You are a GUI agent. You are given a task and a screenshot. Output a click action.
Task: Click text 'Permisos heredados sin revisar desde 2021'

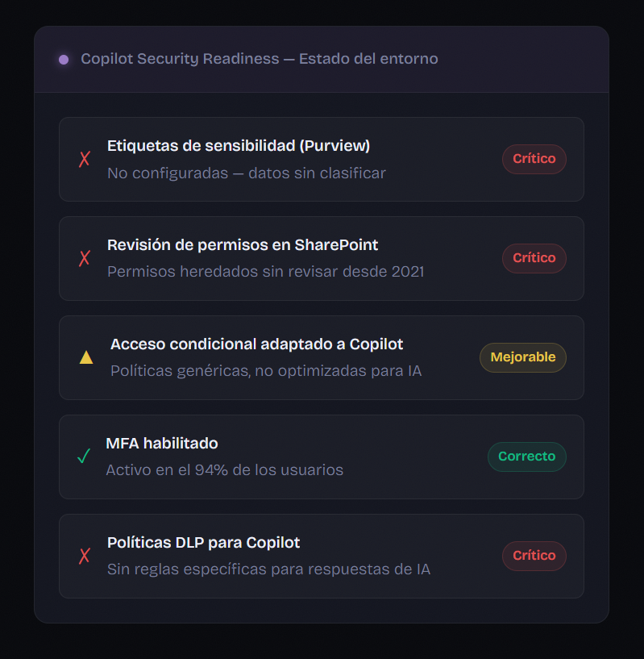265,272
